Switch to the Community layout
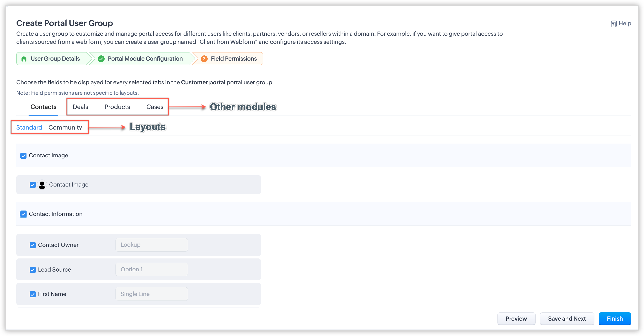The image size is (644, 336). point(65,128)
